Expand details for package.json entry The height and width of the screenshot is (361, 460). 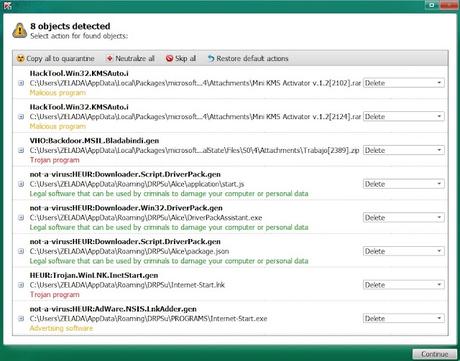tap(21, 251)
